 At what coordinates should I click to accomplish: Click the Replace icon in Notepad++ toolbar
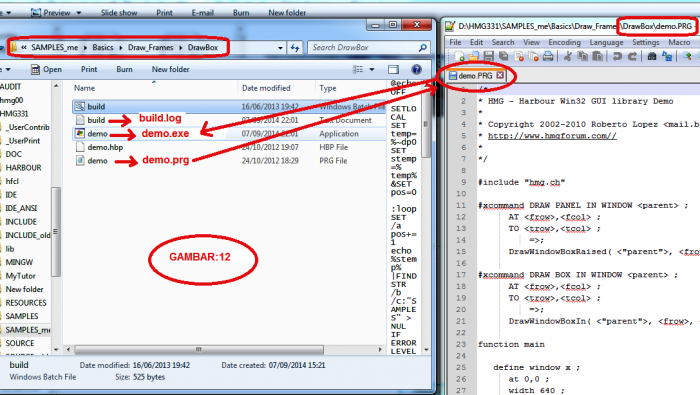click(667, 56)
